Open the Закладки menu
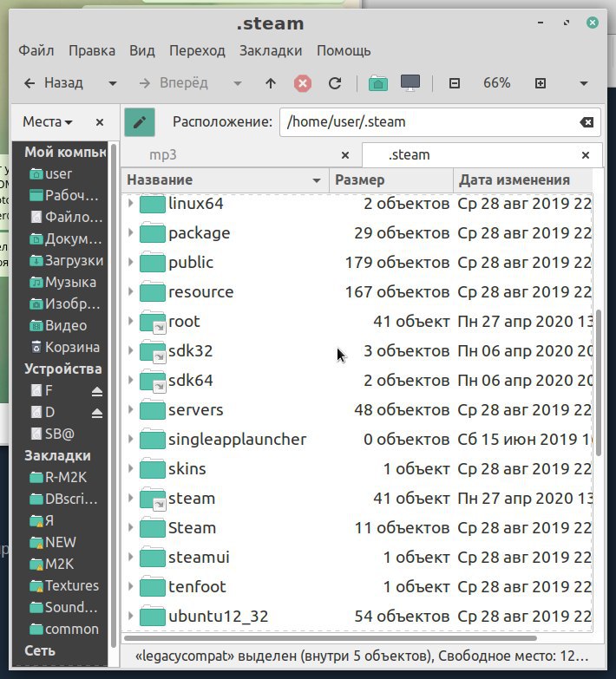Image resolution: width=616 pixels, height=679 pixels. pos(271,50)
